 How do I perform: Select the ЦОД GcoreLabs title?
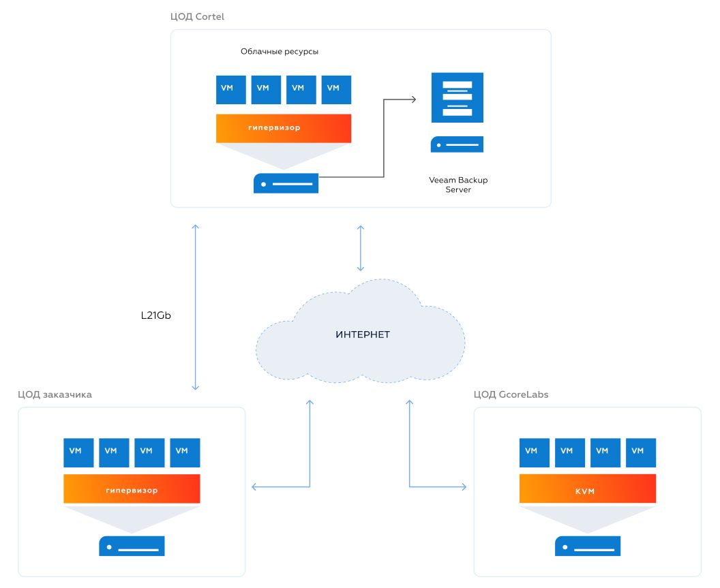(511, 394)
